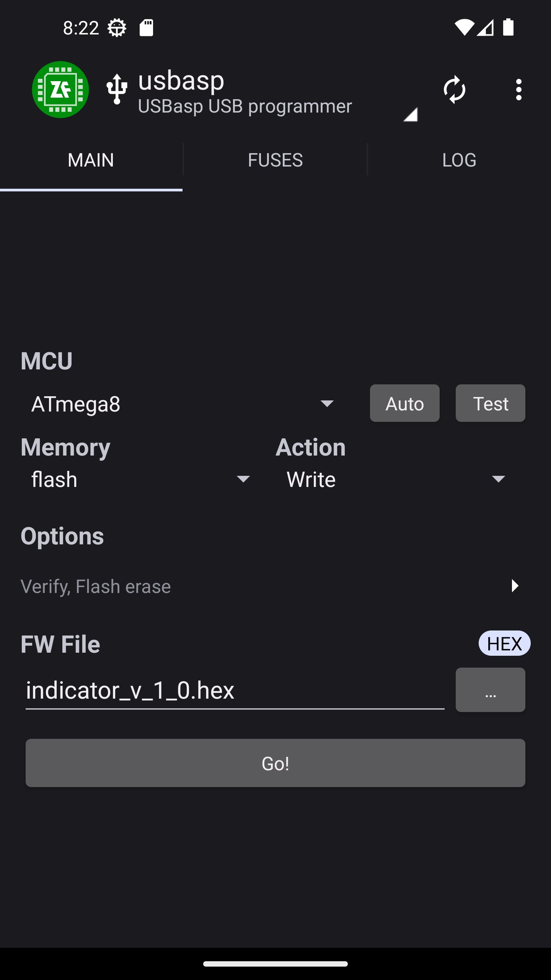Click the Test button
551x980 pixels.
pyautogui.click(x=490, y=403)
